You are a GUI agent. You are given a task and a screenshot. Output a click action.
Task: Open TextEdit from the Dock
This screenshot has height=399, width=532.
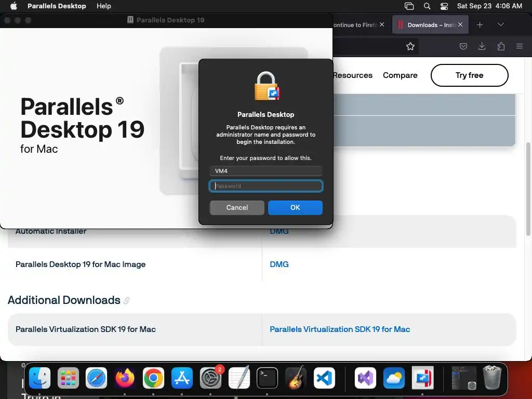[239, 378]
